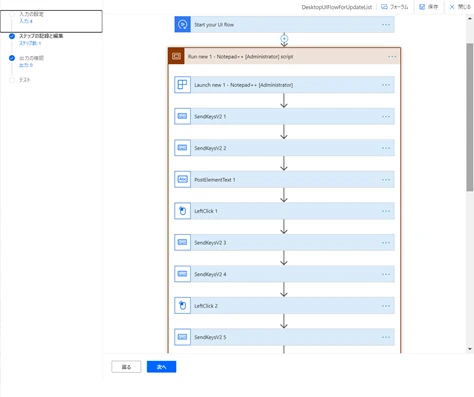Screen dimensions: 474x397
Task: Click the 出力: 0 link
Action: [x=26, y=65]
